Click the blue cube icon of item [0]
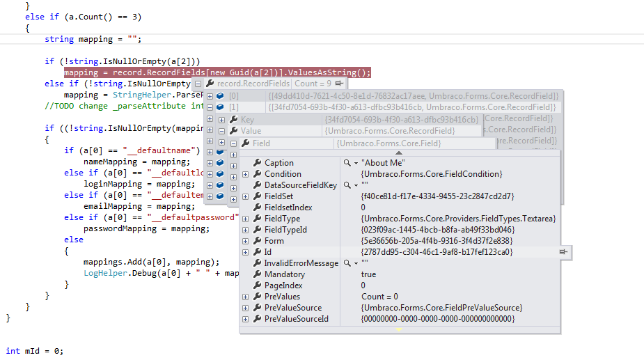Viewport: 644px width, 360px height. pyautogui.click(x=219, y=95)
